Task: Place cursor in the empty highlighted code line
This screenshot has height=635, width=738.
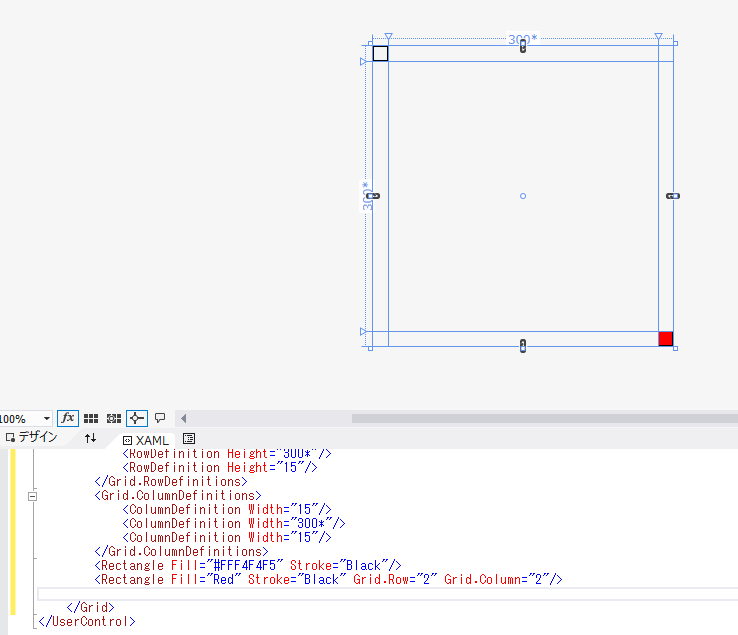Action: coord(387,594)
